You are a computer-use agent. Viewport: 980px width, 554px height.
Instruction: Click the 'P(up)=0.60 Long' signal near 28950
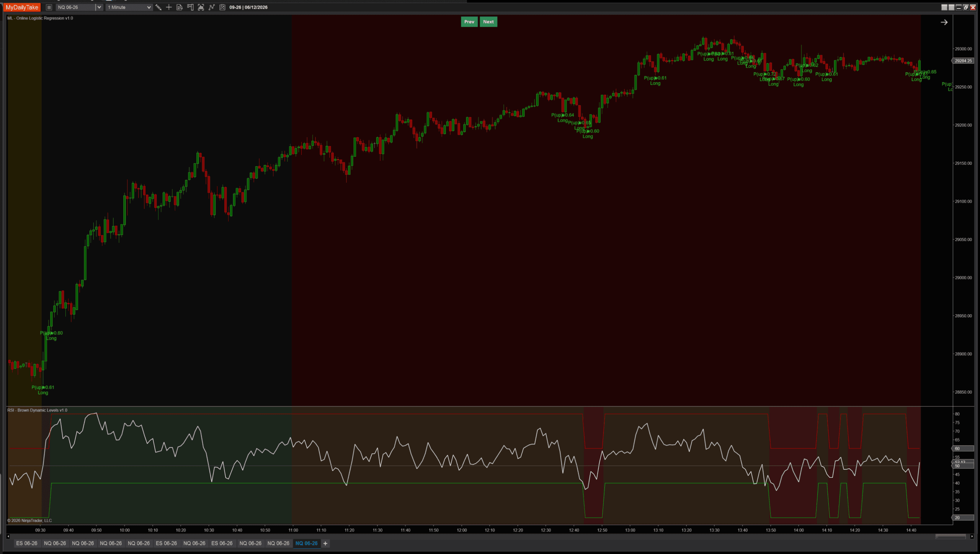pyautogui.click(x=51, y=336)
